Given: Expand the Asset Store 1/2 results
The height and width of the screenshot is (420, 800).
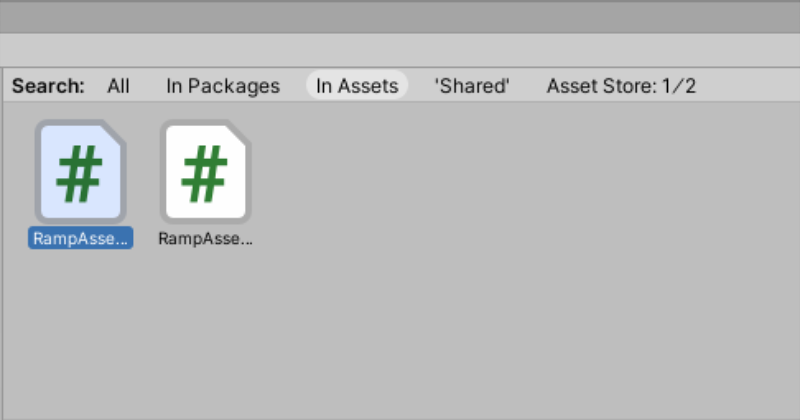Looking at the screenshot, I should [x=621, y=86].
